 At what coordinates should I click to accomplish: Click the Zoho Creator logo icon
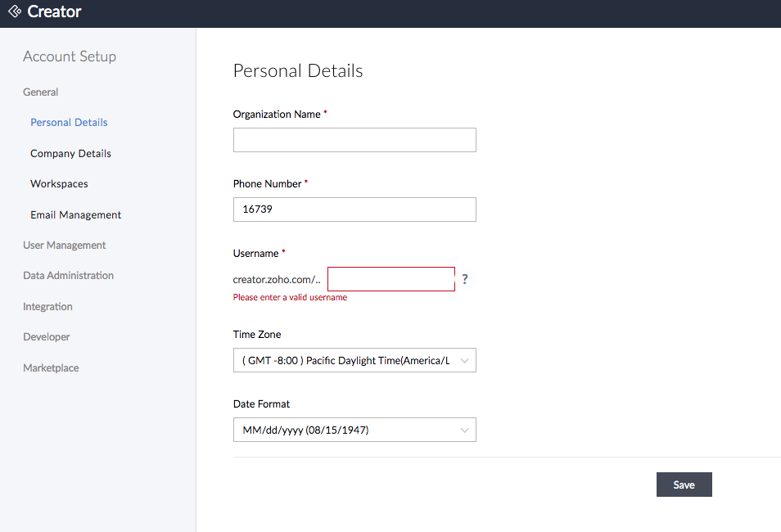tap(15, 12)
